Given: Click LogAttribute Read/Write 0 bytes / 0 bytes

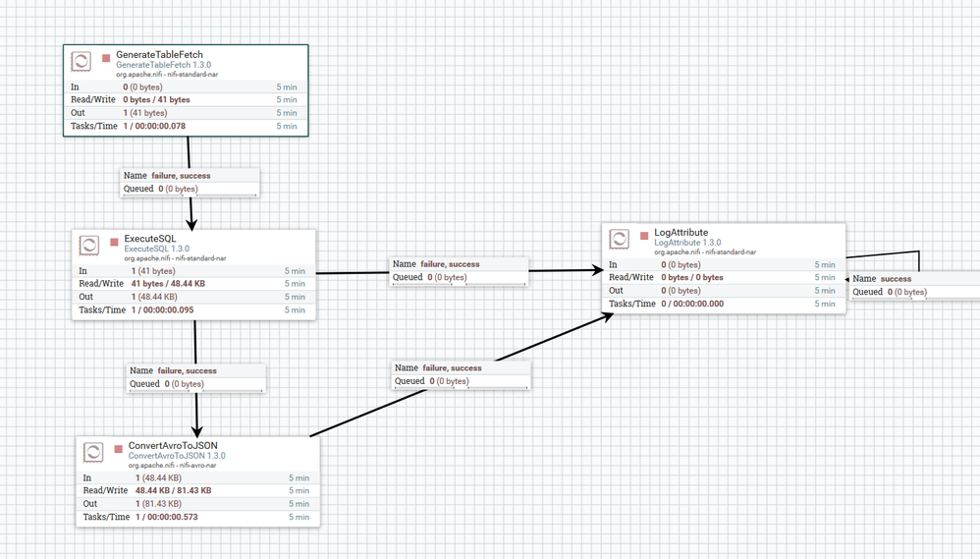Looking at the screenshot, I should coord(692,277).
